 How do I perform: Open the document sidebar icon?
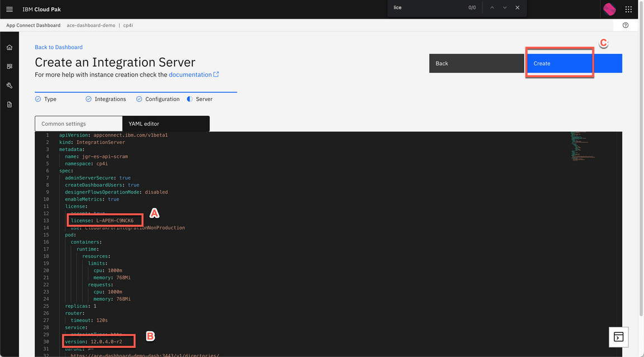click(x=10, y=105)
